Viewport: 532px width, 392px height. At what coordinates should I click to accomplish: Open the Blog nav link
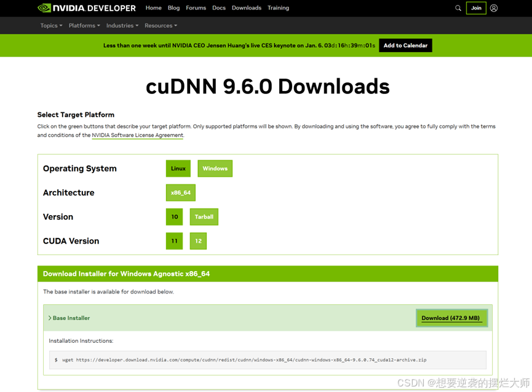pos(173,8)
